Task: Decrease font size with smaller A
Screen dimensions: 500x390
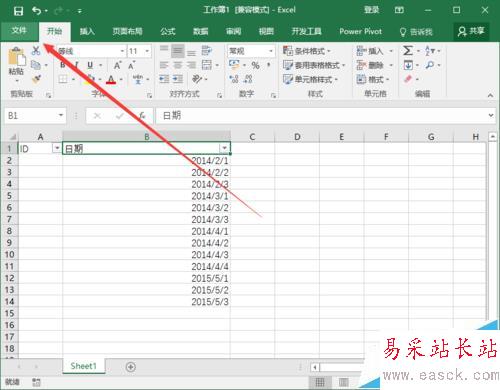Action: pos(132,65)
